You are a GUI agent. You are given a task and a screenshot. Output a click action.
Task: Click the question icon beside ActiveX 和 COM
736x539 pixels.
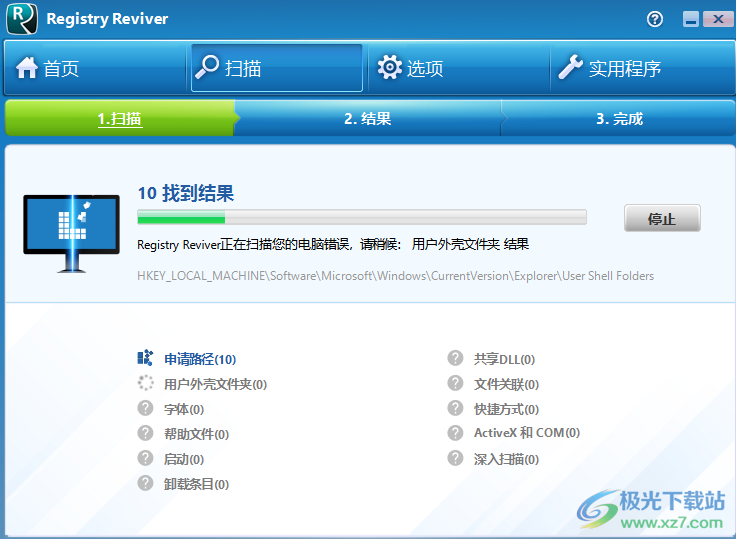(455, 432)
